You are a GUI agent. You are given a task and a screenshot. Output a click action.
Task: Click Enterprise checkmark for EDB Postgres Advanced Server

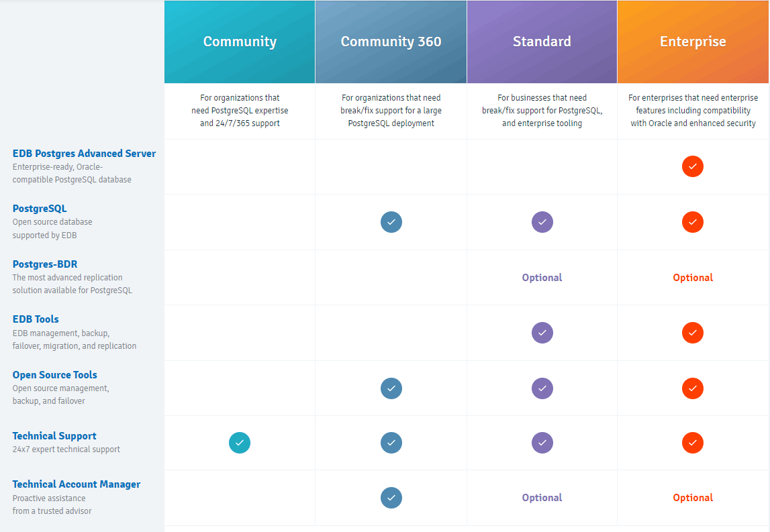(x=692, y=166)
